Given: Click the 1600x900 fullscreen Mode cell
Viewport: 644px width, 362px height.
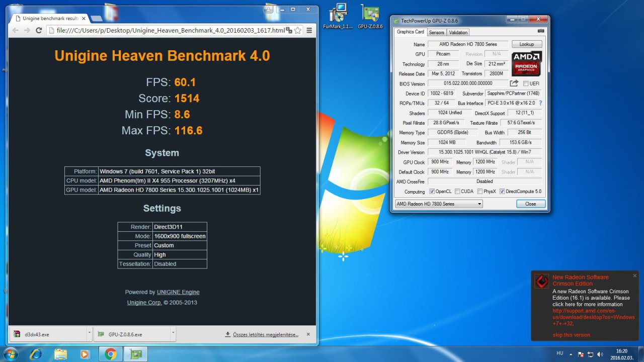Looking at the screenshot, I should pyautogui.click(x=180, y=236).
